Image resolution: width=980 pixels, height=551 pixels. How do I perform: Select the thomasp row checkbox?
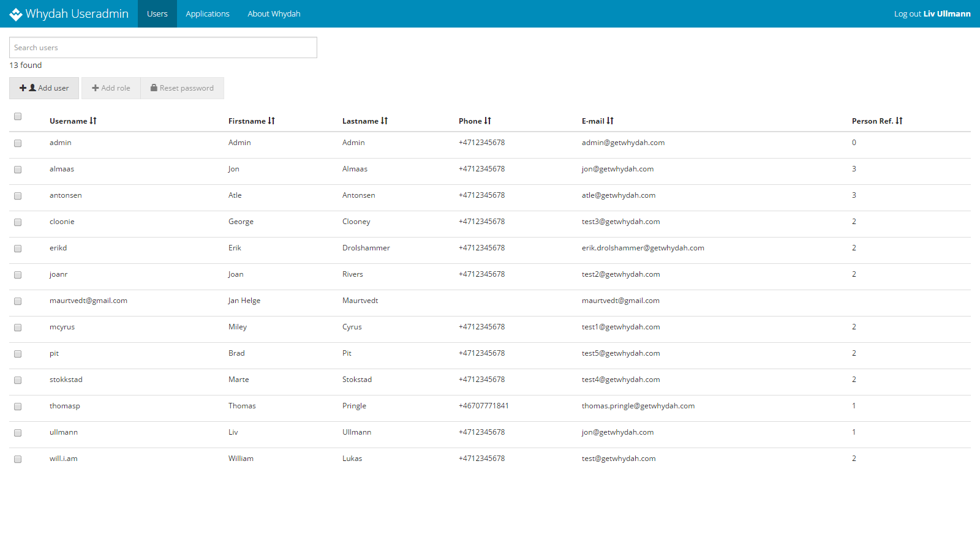pos(18,407)
